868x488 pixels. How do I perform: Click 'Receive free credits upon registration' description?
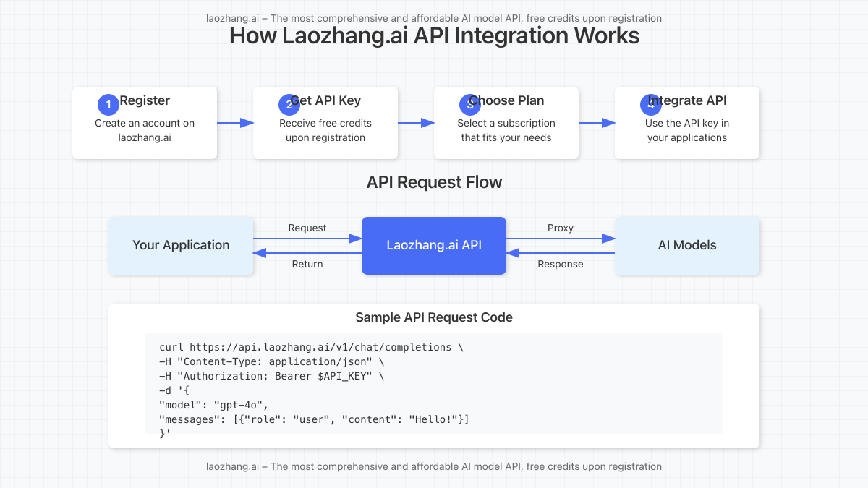point(325,130)
